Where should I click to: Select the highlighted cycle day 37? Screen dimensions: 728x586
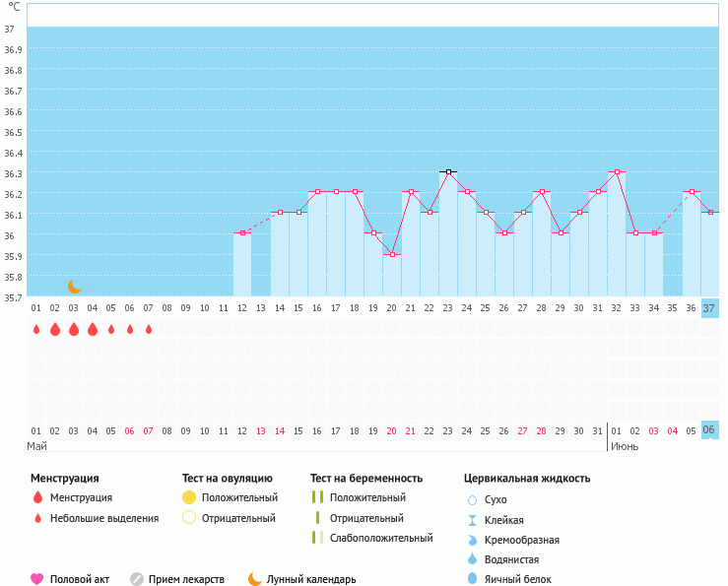point(708,308)
